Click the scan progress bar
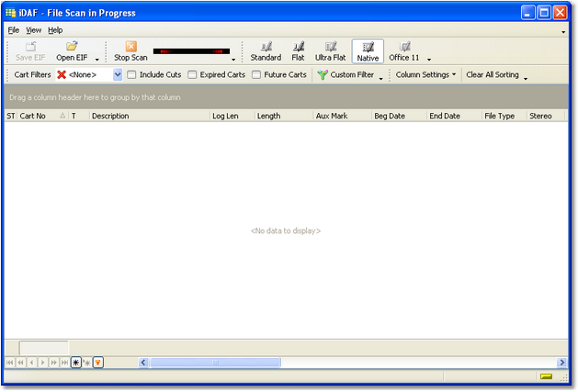The image size is (578, 392). tap(191, 51)
